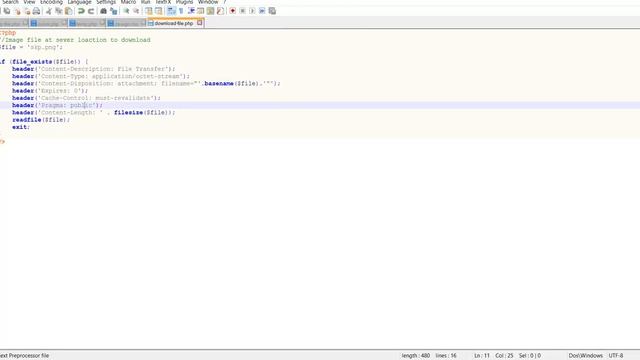Viewport: 640px width, 360px height.
Task: Toggle the Document Map icon
Action: (x=210, y=11)
